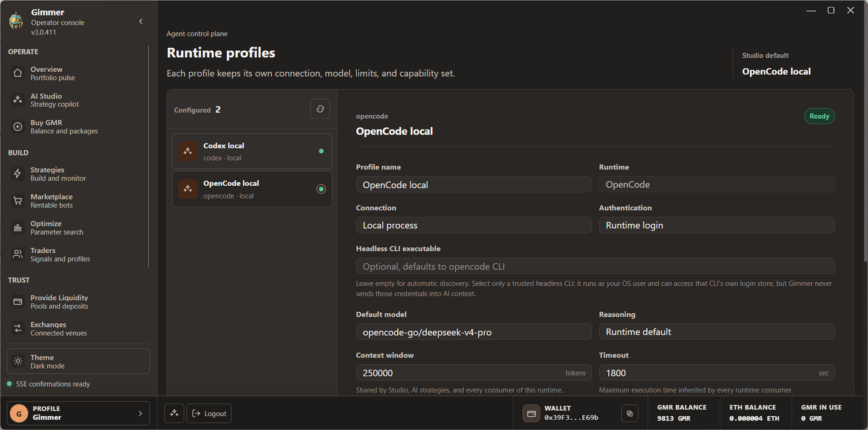Click the AI Studio sparkle icon
The image size is (868, 430).
tap(18, 100)
